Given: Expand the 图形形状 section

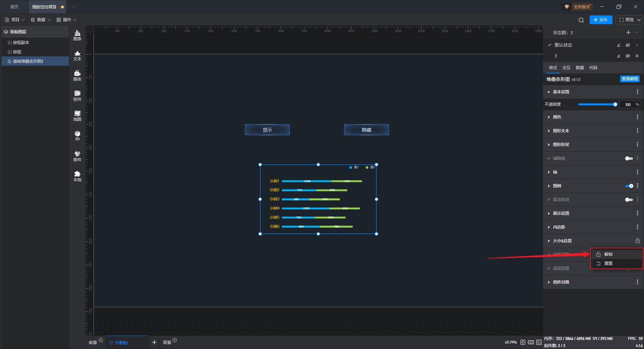Looking at the screenshot, I should click(x=549, y=145).
